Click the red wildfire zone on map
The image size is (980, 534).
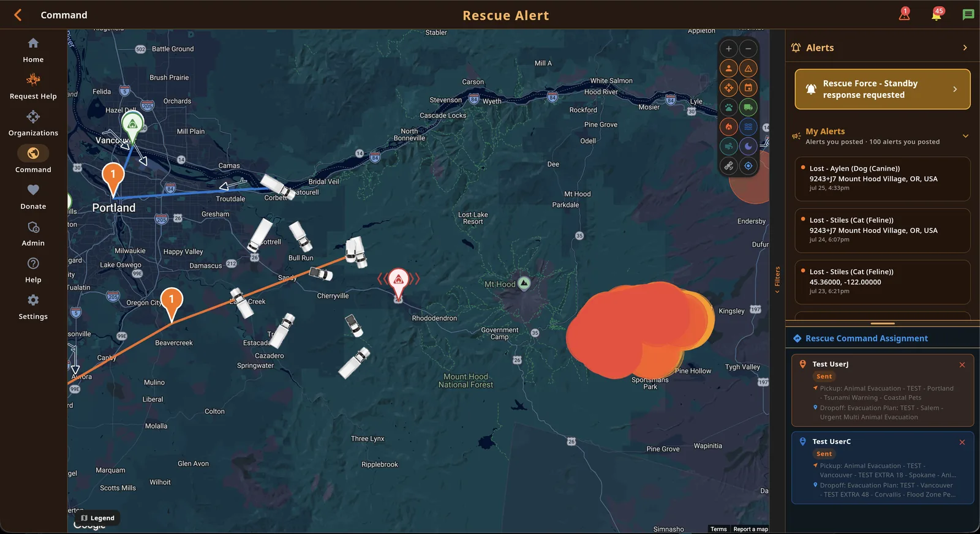pos(637,331)
